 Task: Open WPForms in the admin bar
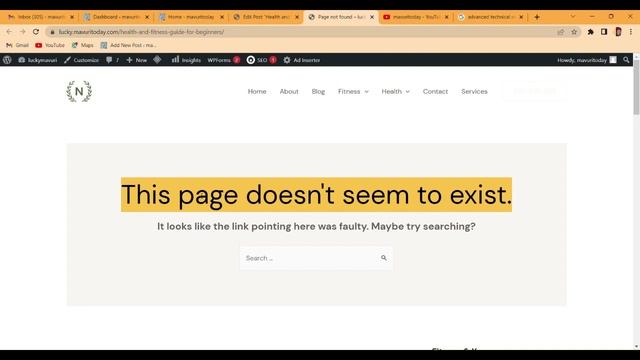tap(224, 60)
